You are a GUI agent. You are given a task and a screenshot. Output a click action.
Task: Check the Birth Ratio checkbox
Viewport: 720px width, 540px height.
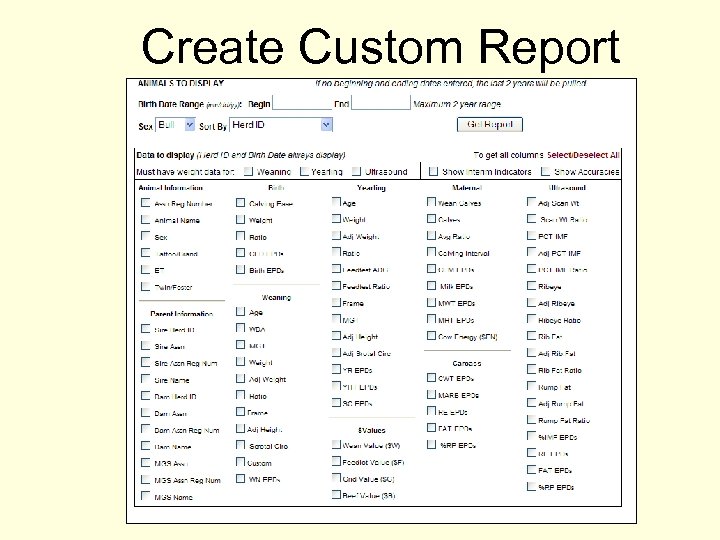point(240,236)
